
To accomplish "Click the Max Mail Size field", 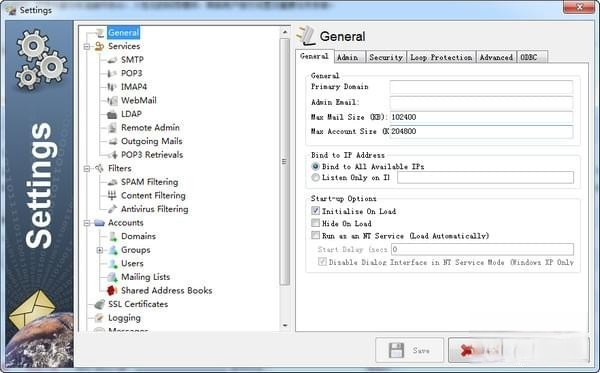I will pos(481,117).
